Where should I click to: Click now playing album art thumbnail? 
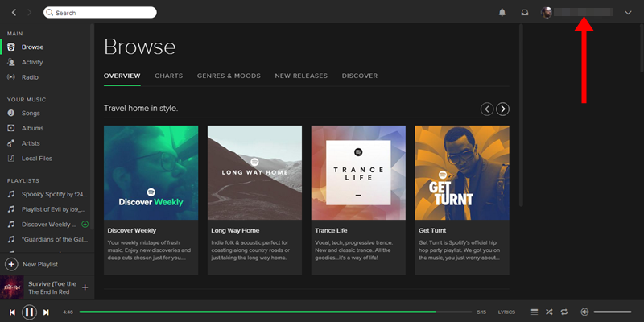11,287
